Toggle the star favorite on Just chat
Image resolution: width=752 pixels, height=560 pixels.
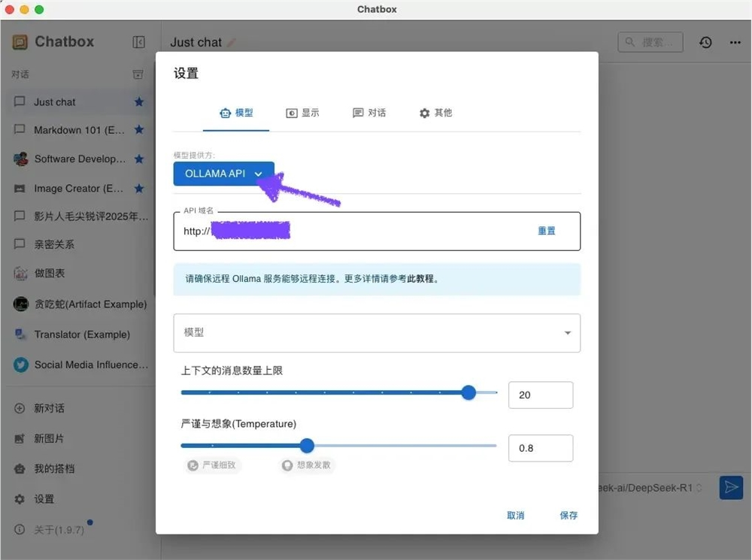click(138, 101)
